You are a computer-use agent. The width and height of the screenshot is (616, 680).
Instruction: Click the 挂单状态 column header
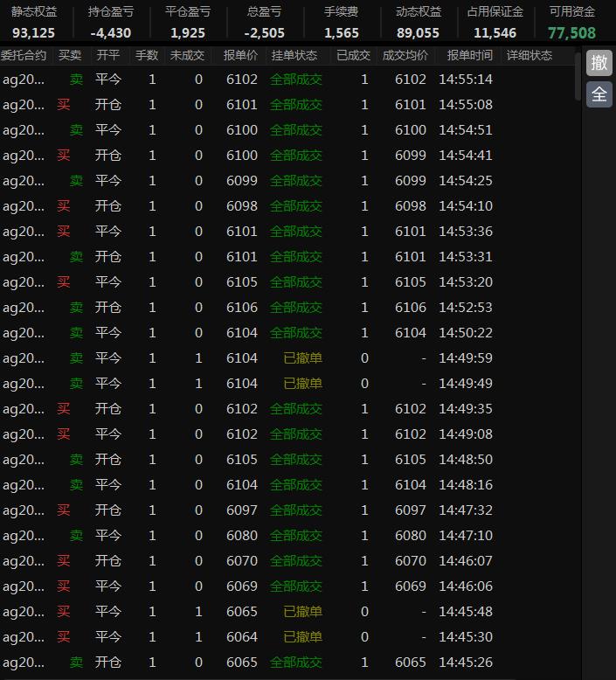point(294,55)
